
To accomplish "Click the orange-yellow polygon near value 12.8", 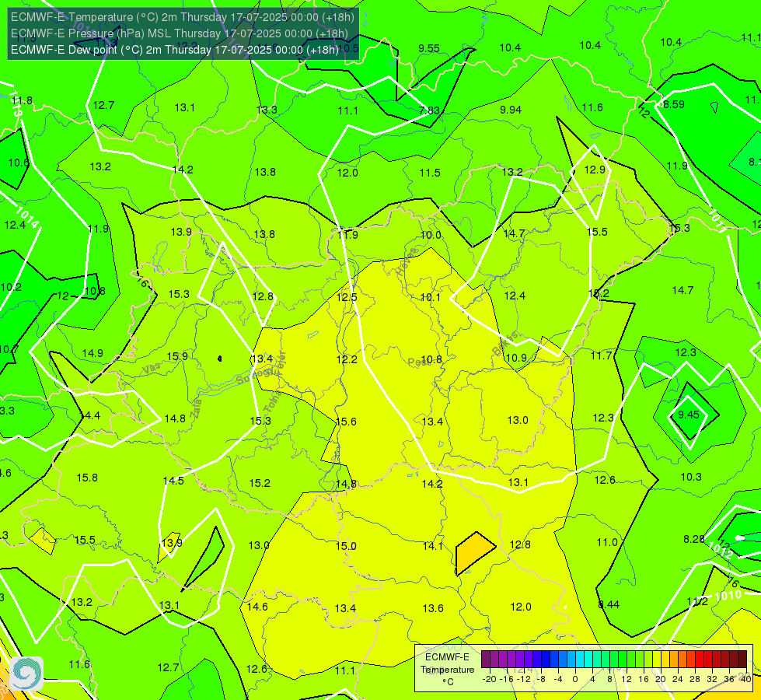I will click(x=475, y=553).
